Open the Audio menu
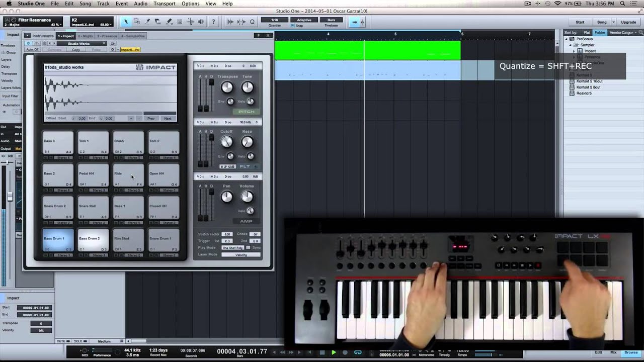 (140, 4)
